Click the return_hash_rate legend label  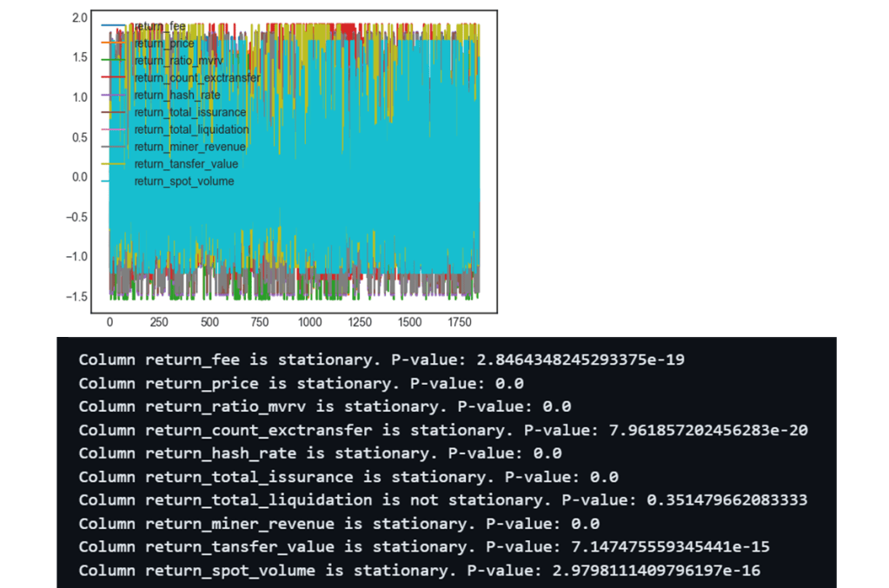tap(177, 95)
